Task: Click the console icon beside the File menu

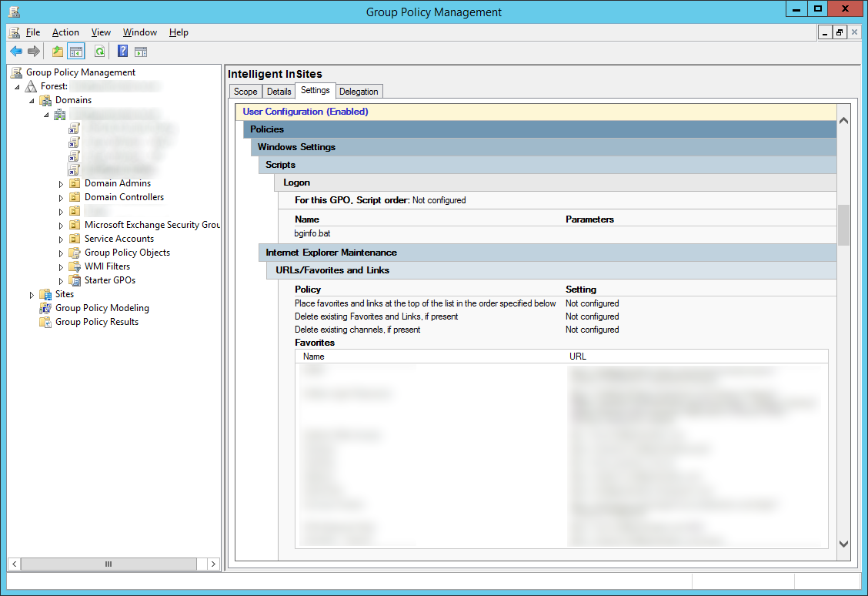Action: 15,32
